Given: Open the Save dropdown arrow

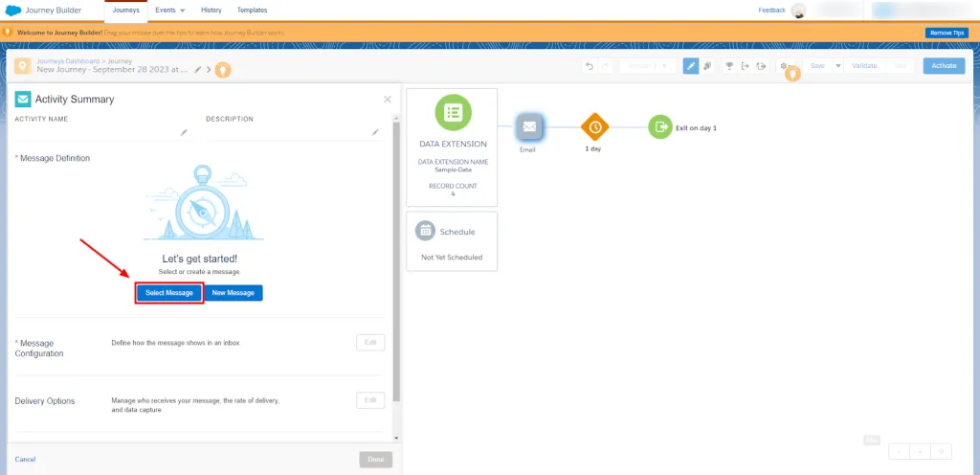Looking at the screenshot, I should [x=838, y=66].
